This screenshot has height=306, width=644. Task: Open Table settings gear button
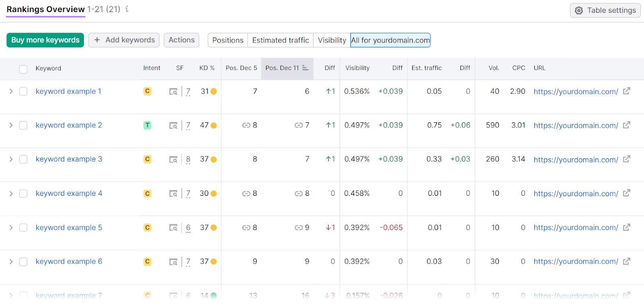(605, 10)
